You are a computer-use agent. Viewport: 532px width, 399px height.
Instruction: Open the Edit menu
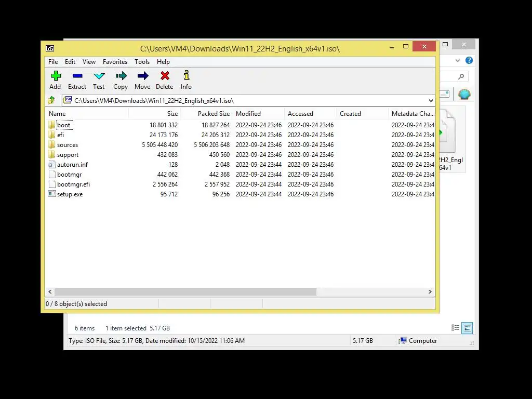tap(70, 62)
